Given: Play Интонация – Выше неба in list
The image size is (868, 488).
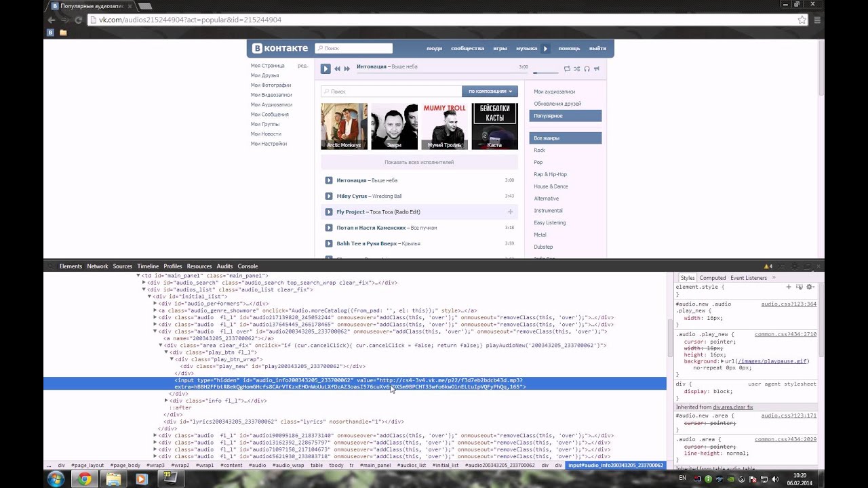Looking at the screenshot, I should (x=329, y=180).
